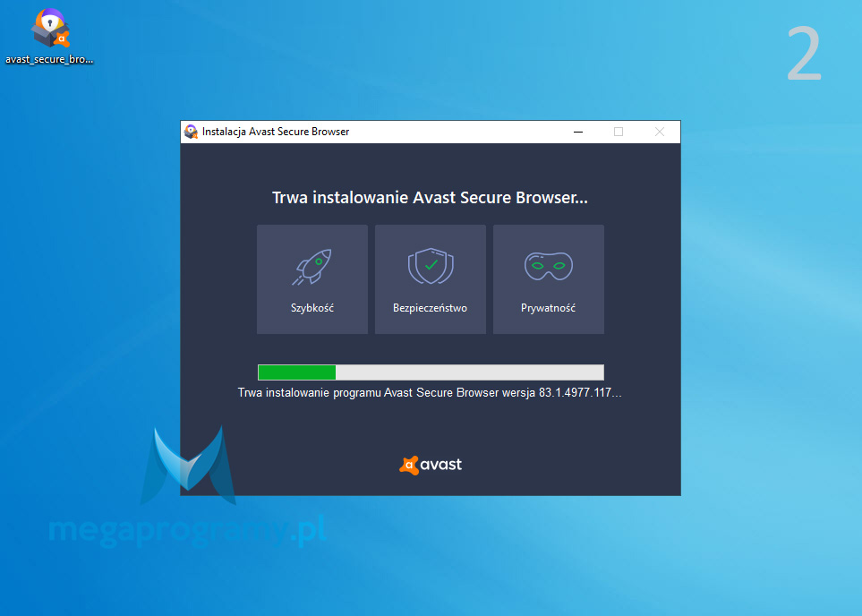
Task: Click the disabled maximize button
Action: 619,132
